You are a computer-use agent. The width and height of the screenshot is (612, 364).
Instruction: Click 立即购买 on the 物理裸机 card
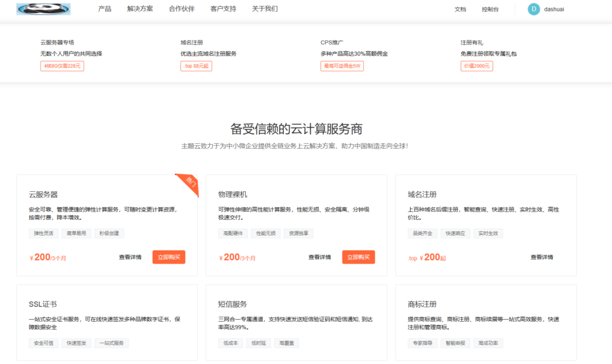tap(358, 257)
